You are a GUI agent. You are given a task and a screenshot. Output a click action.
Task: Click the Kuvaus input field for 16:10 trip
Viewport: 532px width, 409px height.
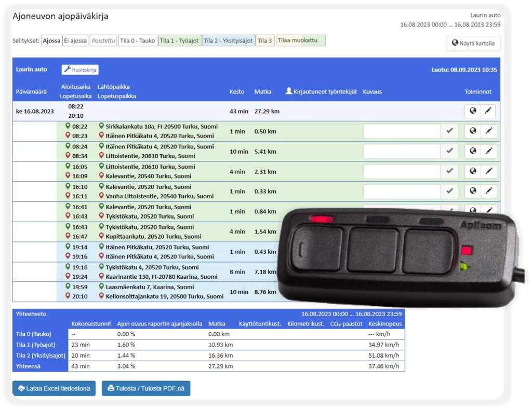[402, 191]
